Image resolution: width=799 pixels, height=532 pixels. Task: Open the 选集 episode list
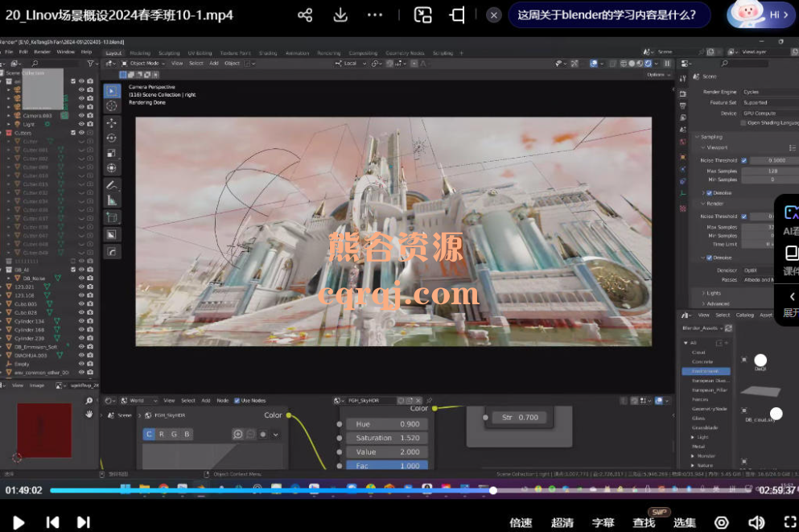685,523
